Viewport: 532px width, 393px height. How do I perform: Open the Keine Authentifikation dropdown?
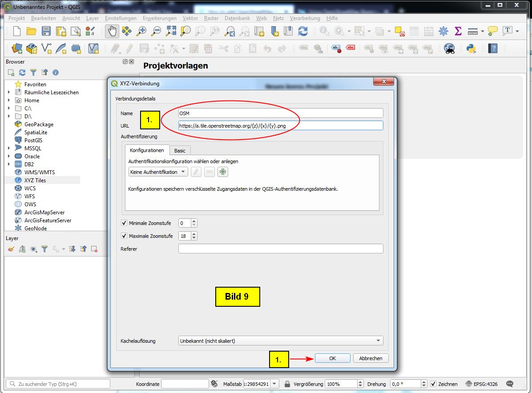(x=158, y=172)
